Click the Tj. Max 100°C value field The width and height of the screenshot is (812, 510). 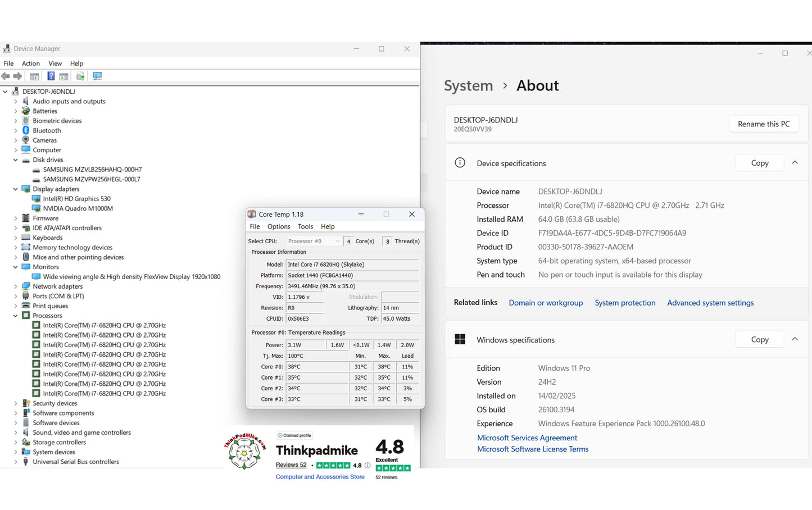[x=317, y=356]
